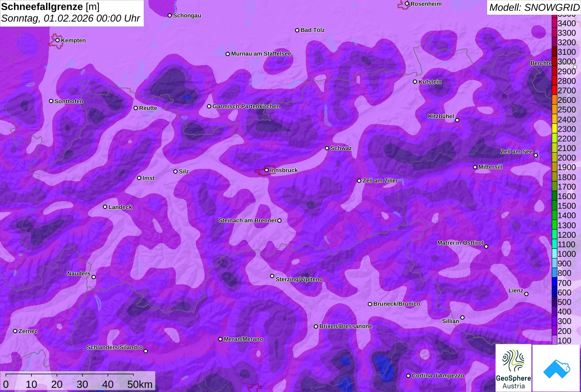
Task: Click the Meran/Merano marker
Action: 220,339
